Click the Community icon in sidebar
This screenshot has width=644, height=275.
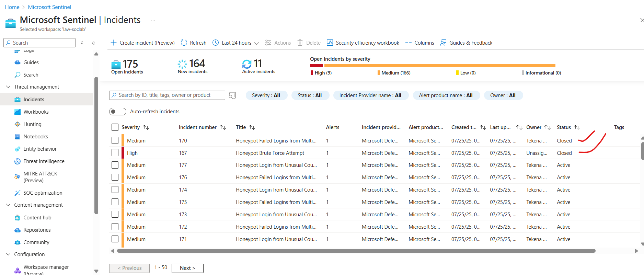(x=18, y=242)
